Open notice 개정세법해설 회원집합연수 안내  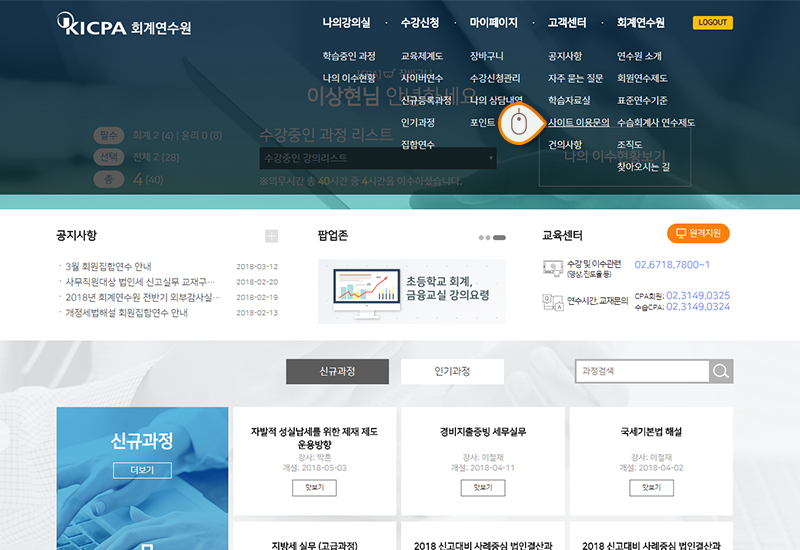[127, 312]
